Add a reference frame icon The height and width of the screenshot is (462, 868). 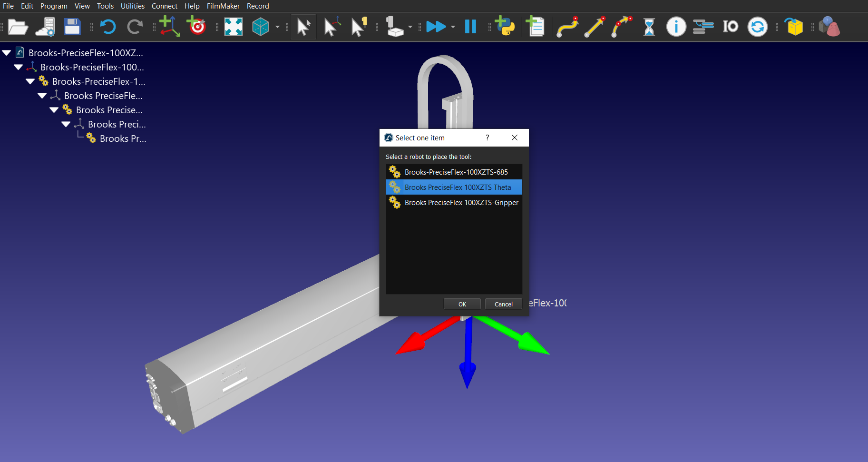pos(169,27)
